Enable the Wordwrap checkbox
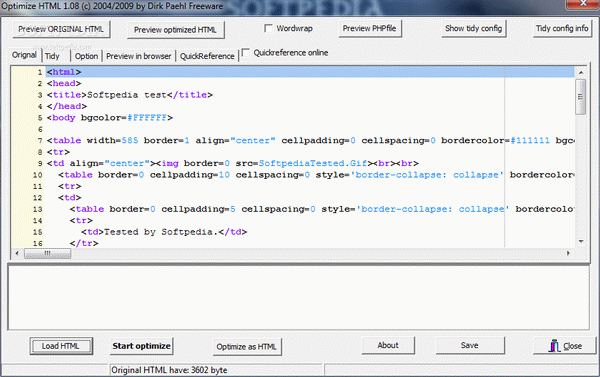This screenshot has height=377, width=600. click(269, 28)
